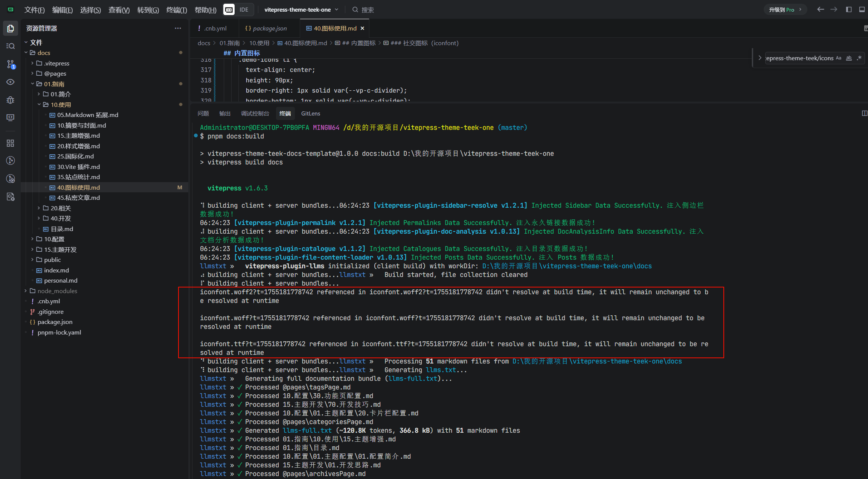Toggle primary sidebar layout icon

click(x=849, y=9)
